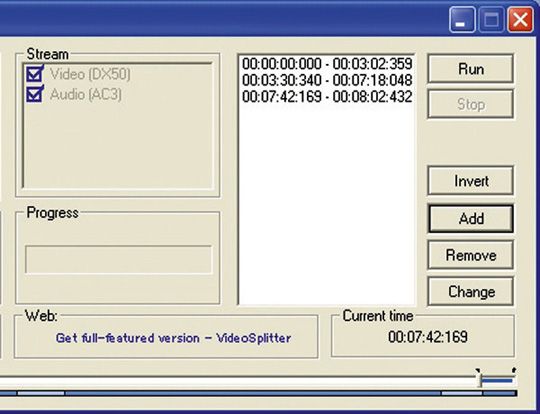Click the grayed-out Stop button
Viewport: 540px width, 414px height.
[x=470, y=104]
